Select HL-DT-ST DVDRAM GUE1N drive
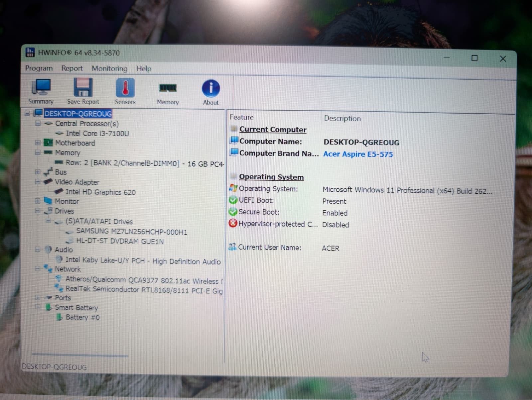Image resolution: width=532 pixels, height=400 pixels. (120, 241)
